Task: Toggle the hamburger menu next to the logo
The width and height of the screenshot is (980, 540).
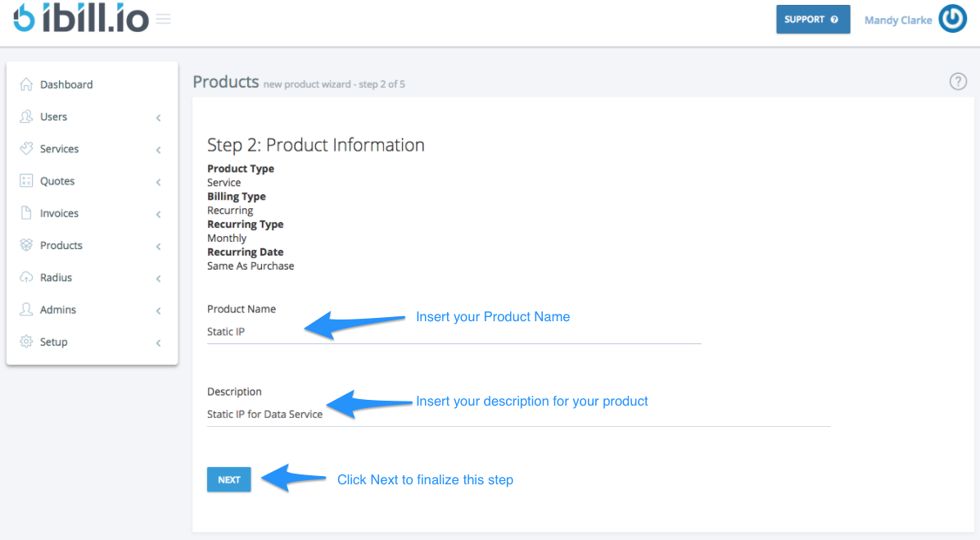Action: point(163,18)
